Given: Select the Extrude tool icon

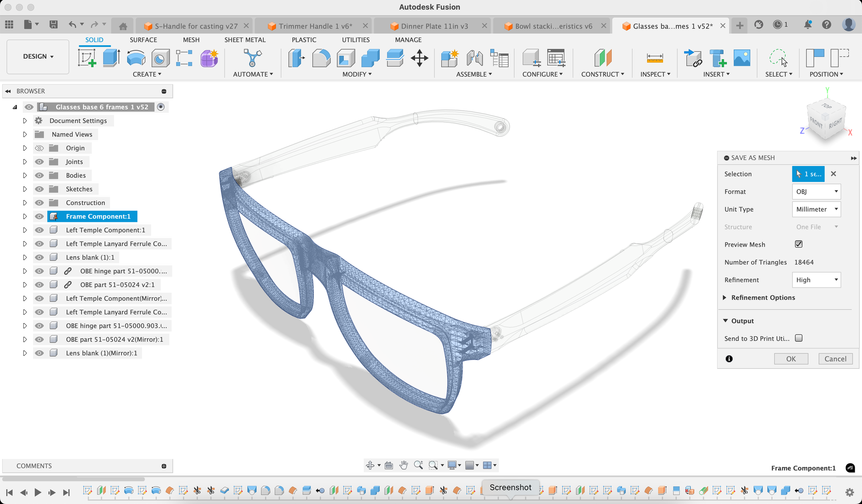Looking at the screenshot, I should [111, 58].
